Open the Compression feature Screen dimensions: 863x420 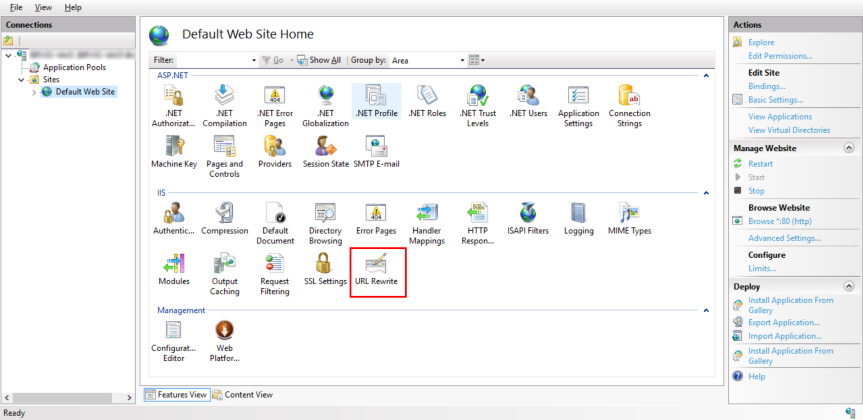[x=225, y=219]
